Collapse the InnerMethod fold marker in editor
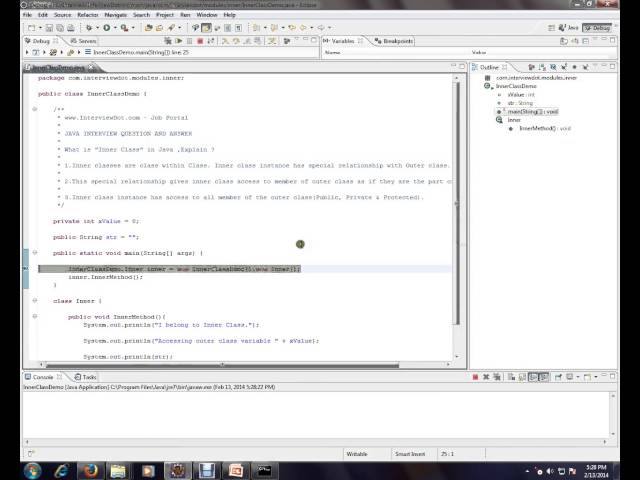 click(x=35, y=316)
